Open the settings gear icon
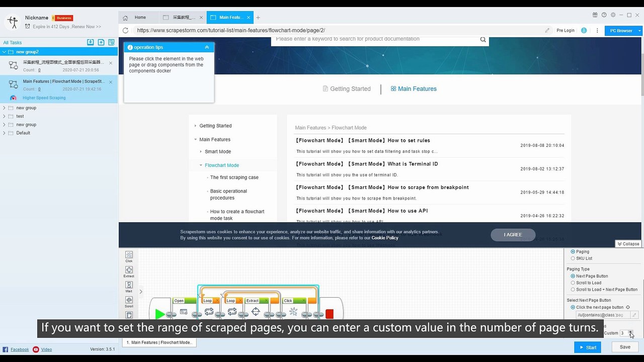The height and width of the screenshot is (362, 644). pos(613,15)
